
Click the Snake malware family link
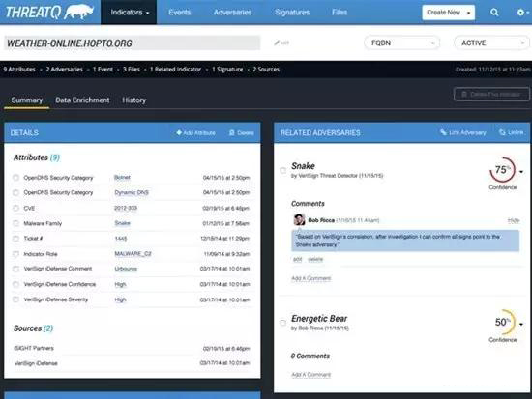pos(123,223)
